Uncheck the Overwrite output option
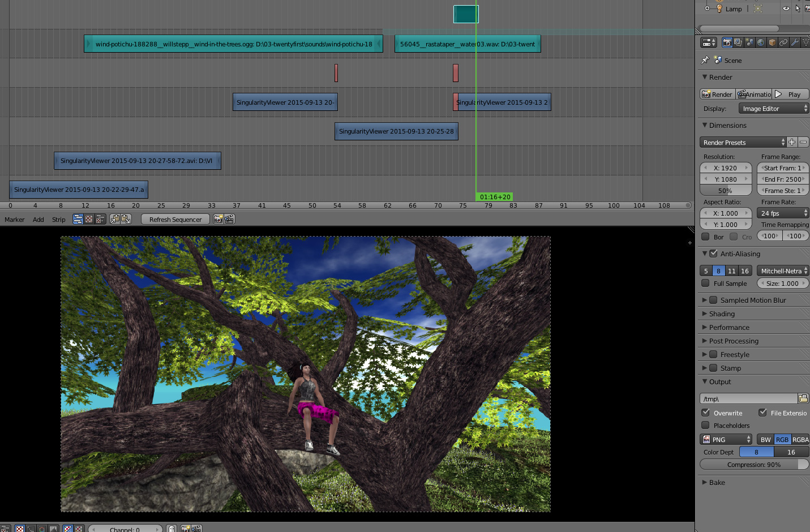This screenshot has width=810, height=532. (x=705, y=413)
